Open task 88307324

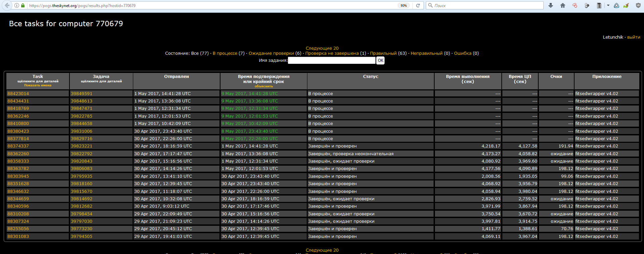coord(18,221)
